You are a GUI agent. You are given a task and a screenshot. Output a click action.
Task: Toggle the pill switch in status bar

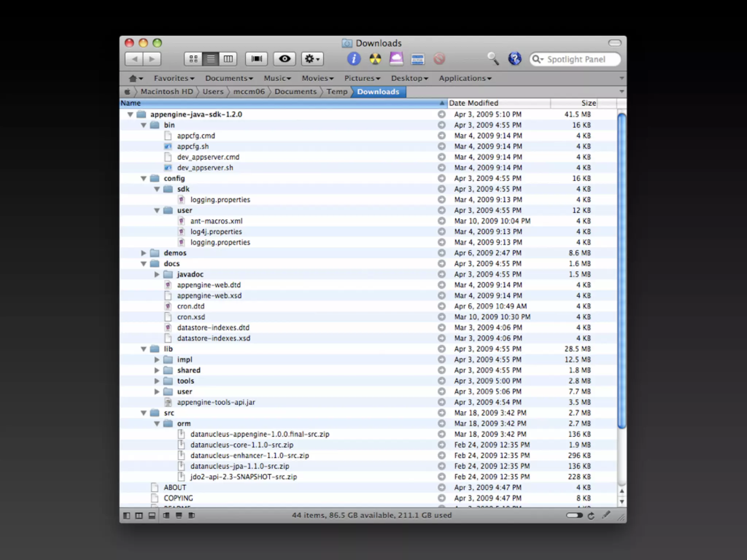pos(574,516)
